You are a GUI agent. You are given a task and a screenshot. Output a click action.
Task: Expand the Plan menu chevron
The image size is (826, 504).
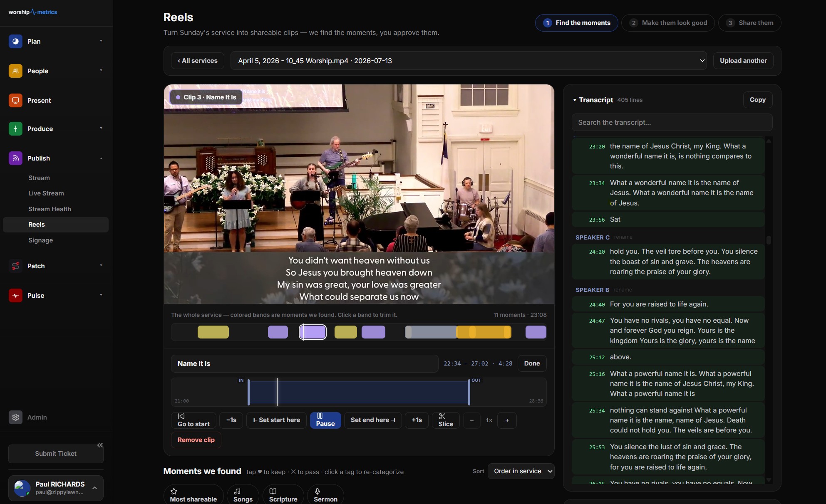click(101, 41)
